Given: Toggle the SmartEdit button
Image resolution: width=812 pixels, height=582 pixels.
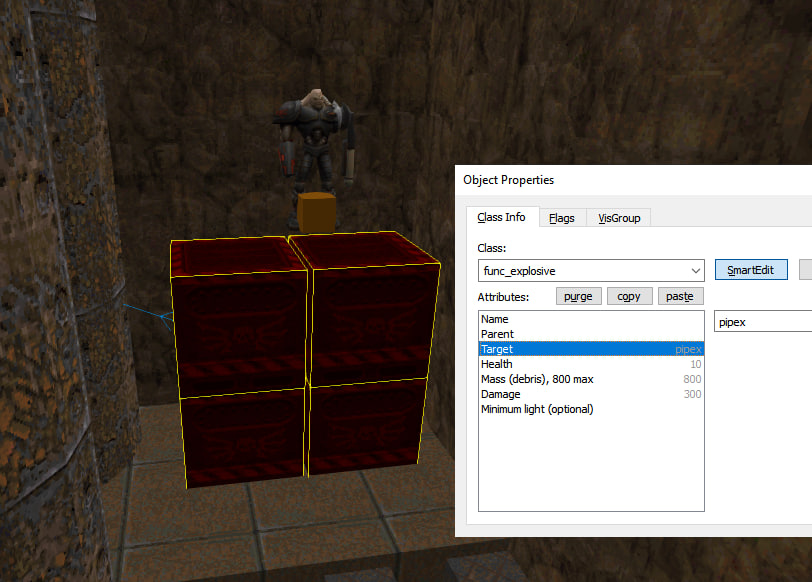Looking at the screenshot, I should 751,270.
